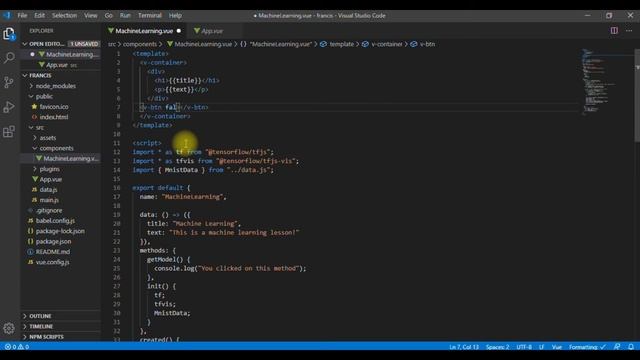Open the Extensions view
This screenshot has height=360, width=640.
pyautogui.click(x=9, y=131)
